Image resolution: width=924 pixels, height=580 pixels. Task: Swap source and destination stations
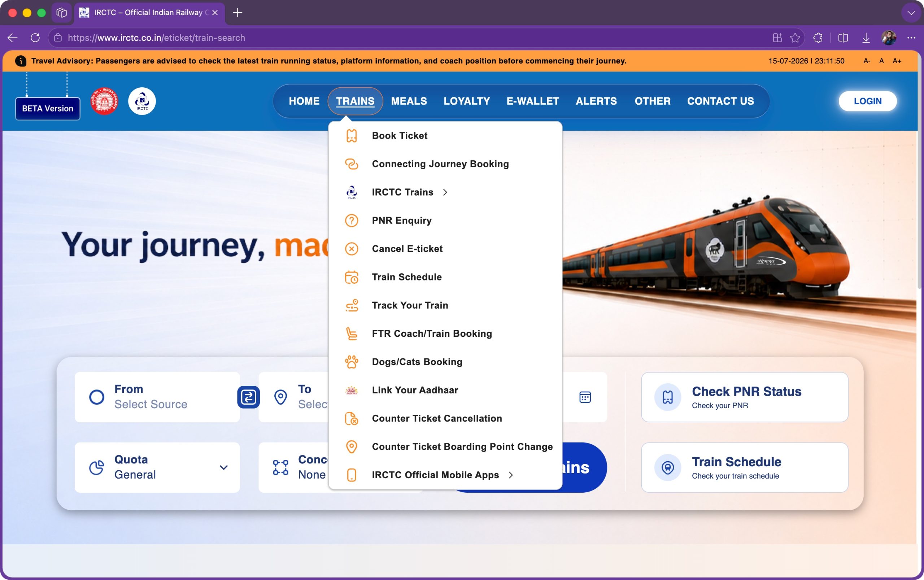click(248, 397)
